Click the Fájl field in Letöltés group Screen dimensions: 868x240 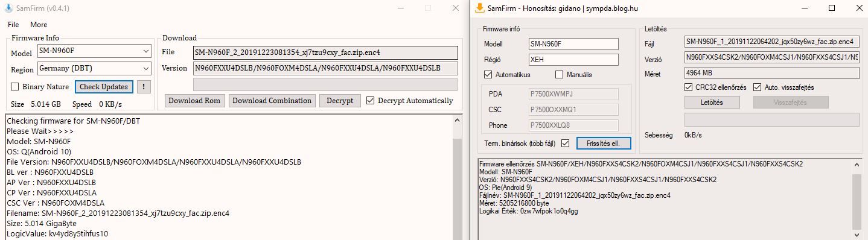771,42
